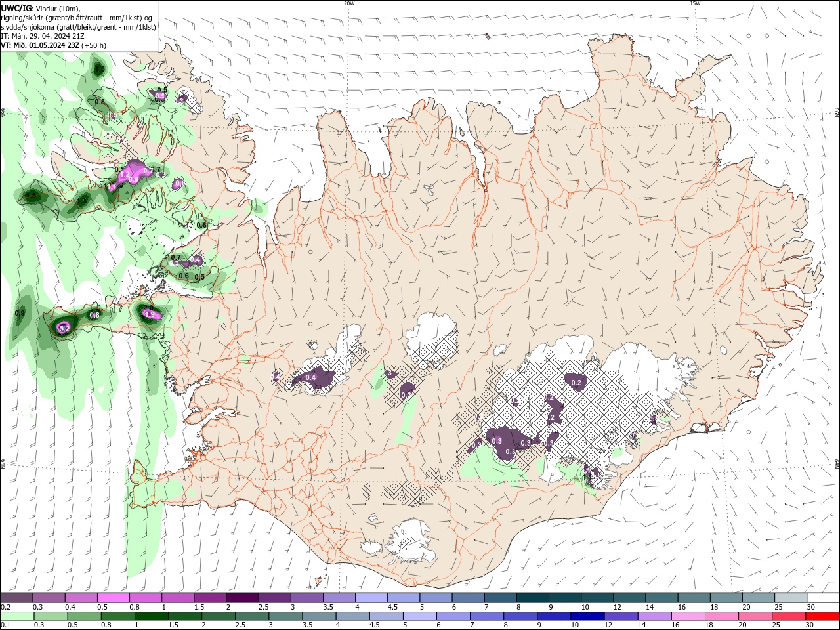Click the '64N' latitude label on right edge
Screen dimensions: 840x630
837,464
